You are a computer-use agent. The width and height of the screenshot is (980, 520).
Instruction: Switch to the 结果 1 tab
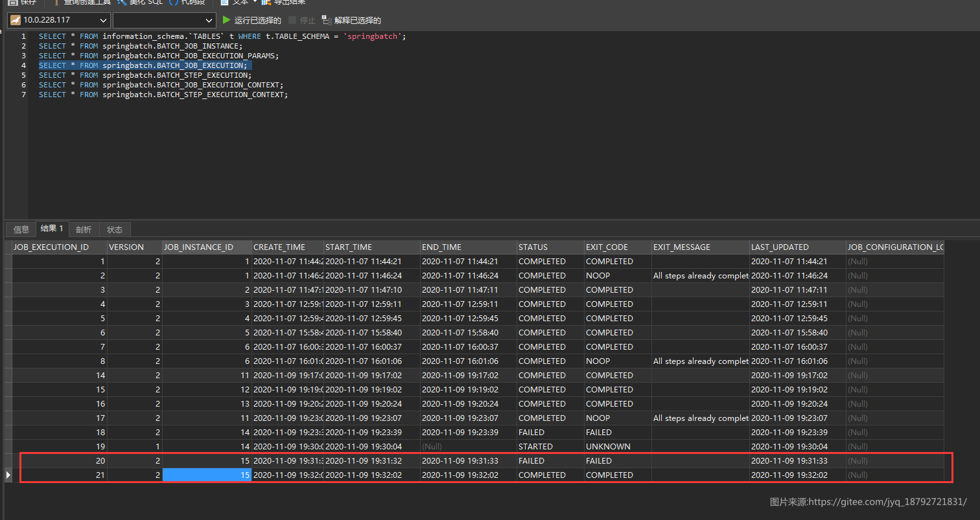52,229
